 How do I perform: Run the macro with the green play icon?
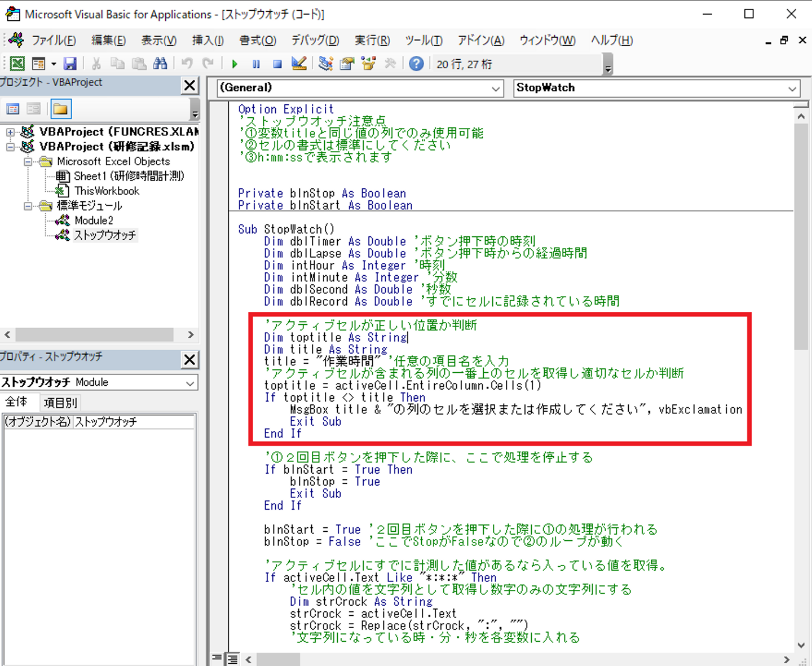(235, 64)
